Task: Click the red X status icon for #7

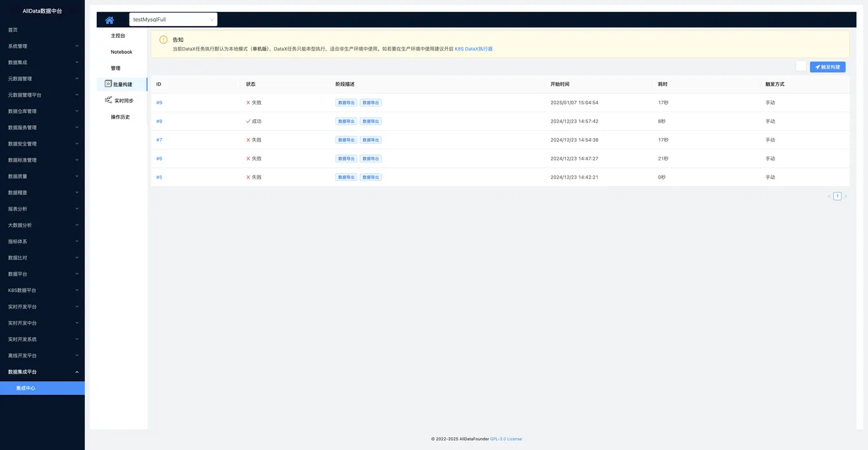Action: tap(248, 140)
